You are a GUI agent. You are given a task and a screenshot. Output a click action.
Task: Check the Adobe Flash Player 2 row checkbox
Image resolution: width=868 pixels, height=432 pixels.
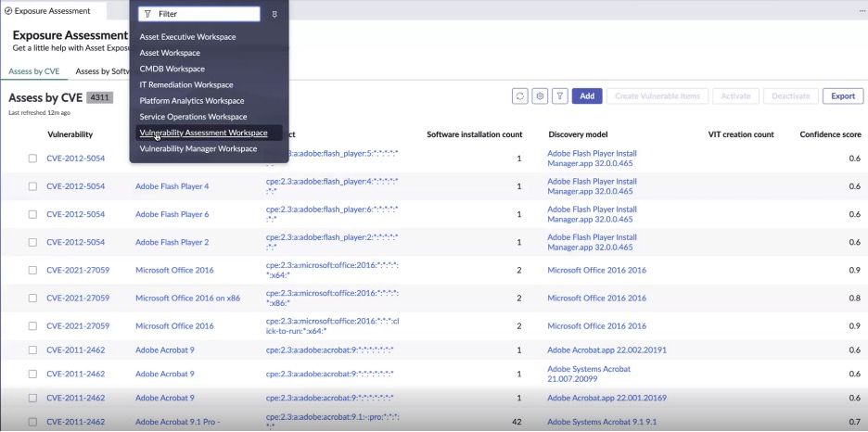pos(32,242)
